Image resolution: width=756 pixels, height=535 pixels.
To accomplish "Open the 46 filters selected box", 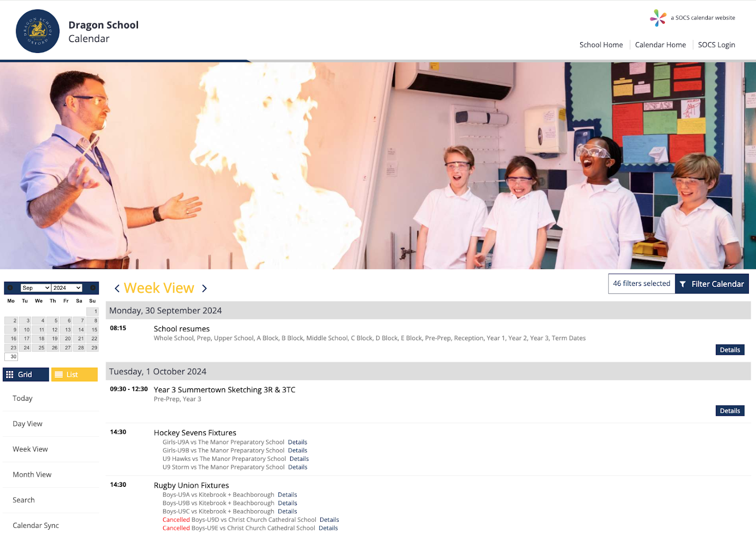I will click(641, 284).
